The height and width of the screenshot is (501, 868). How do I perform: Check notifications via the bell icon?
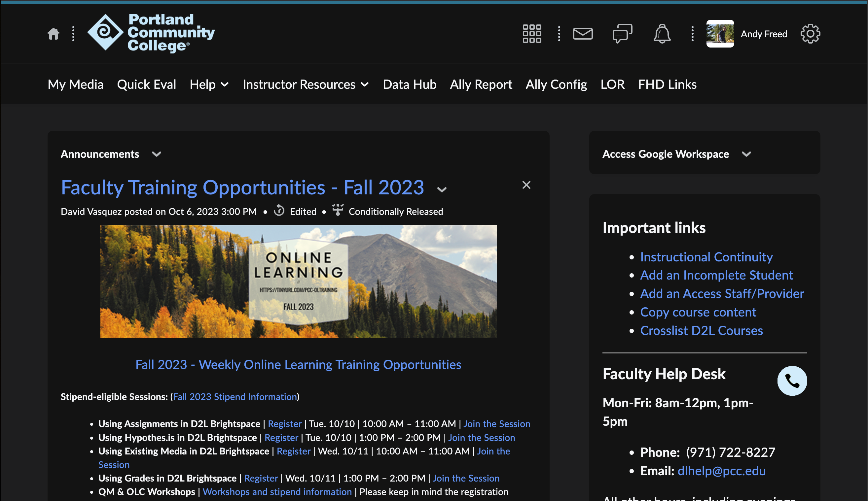(662, 33)
